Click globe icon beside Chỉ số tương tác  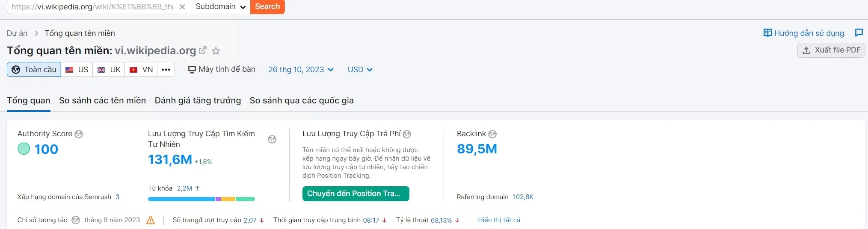point(76,220)
